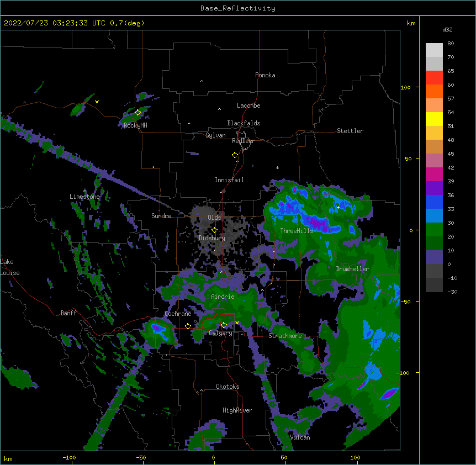Screen dimensions: 476x465
Task: Click the -50 tick on bottom axis
Action: [x=141, y=457]
